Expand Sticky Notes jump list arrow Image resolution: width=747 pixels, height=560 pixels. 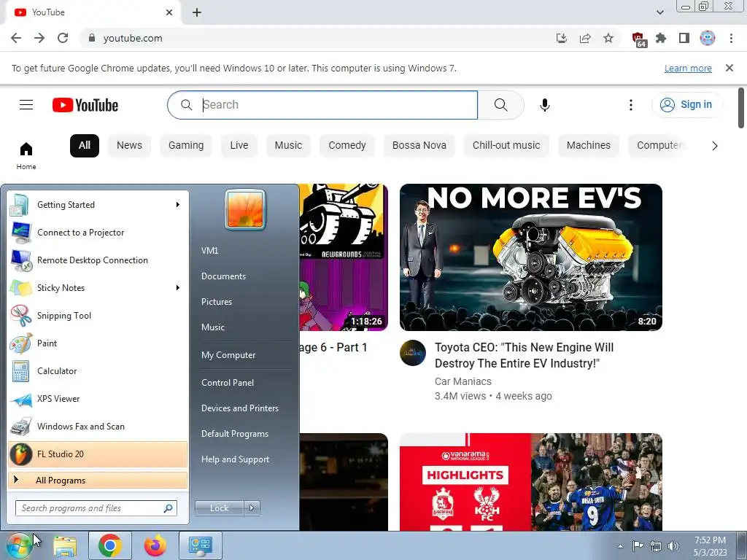(x=178, y=287)
